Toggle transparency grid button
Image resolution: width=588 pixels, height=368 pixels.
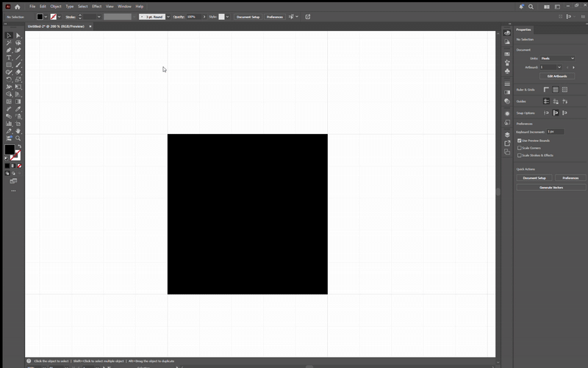(x=564, y=89)
